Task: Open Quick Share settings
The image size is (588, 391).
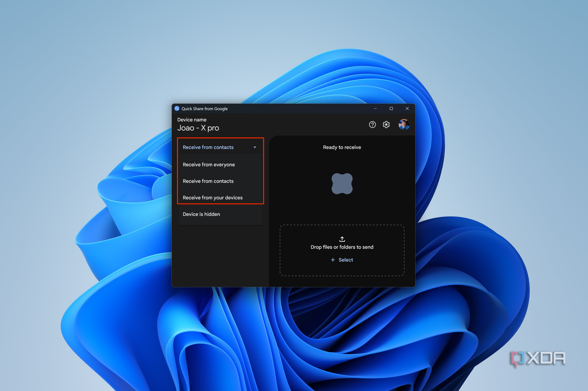Action: tap(386, 124)
